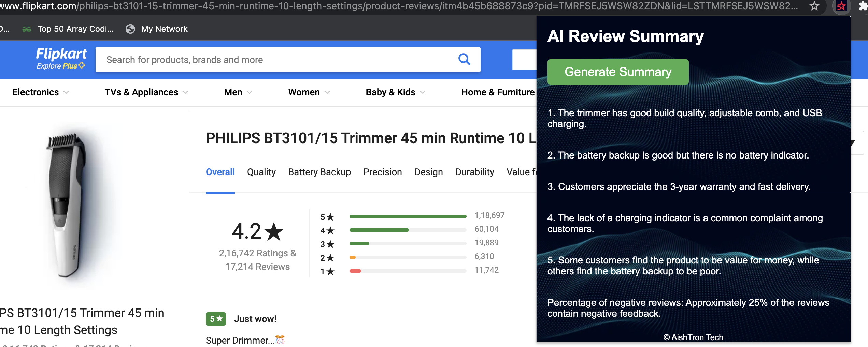Click the PHILIPS BT3101/15 review page heading
The height and width of the screenshot is (347, 868).
(x=371, y=138)
